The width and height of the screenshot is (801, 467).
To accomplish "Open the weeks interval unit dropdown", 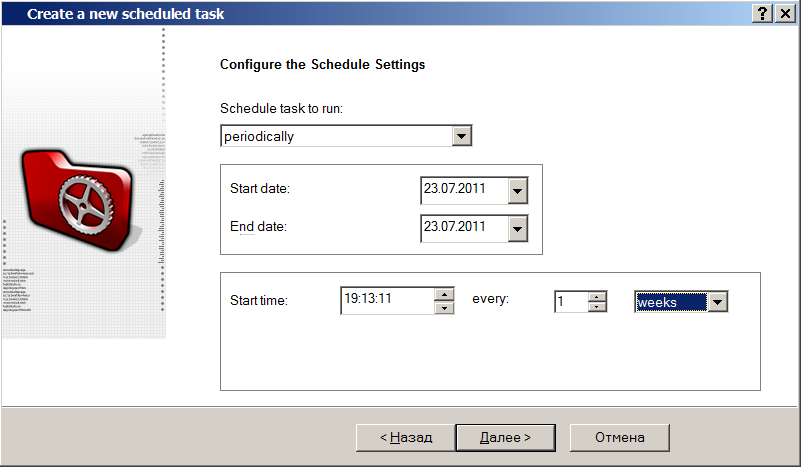I will click(x=718, y=302).
